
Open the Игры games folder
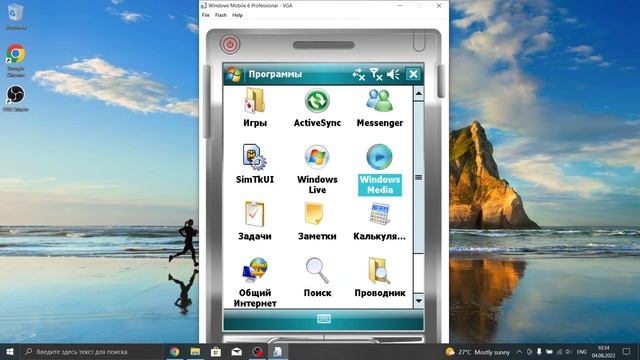pyautogui.click(x=255, y=101)
